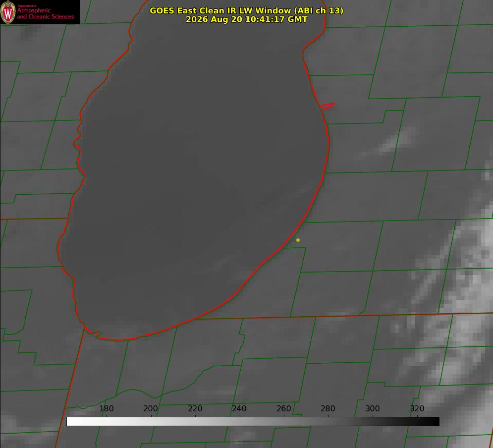Click the red hook-shaped inlet on the eastern shore
Image resolution: width=493 pixels, height=448 pixels.
tap(328, 106)
